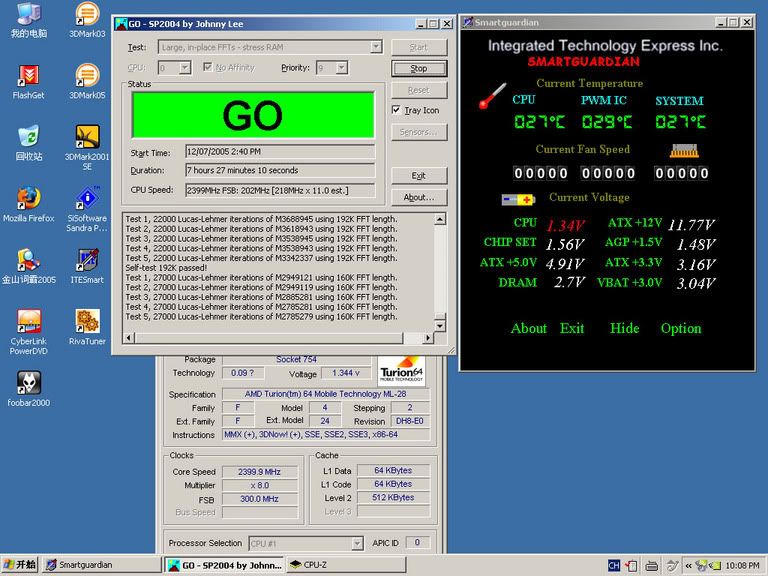This screenshot has height=576, width=768.
Task: Click the CPU Speed field
Action: [x=280, y=190]
